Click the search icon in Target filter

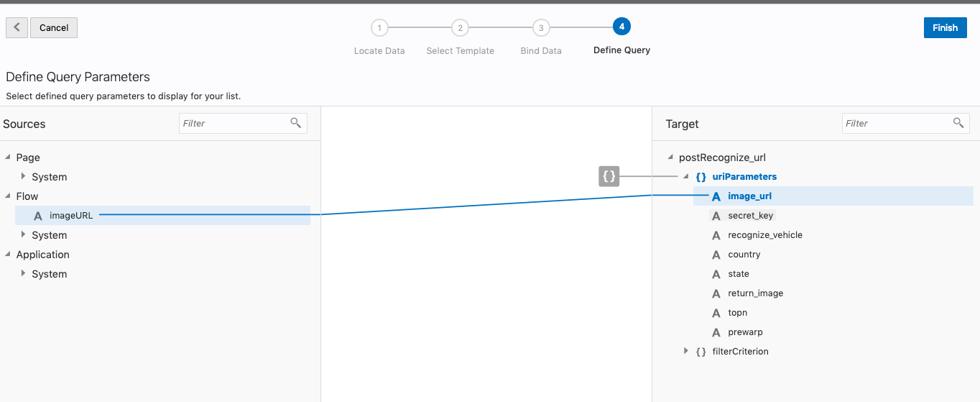click(958, 123)
